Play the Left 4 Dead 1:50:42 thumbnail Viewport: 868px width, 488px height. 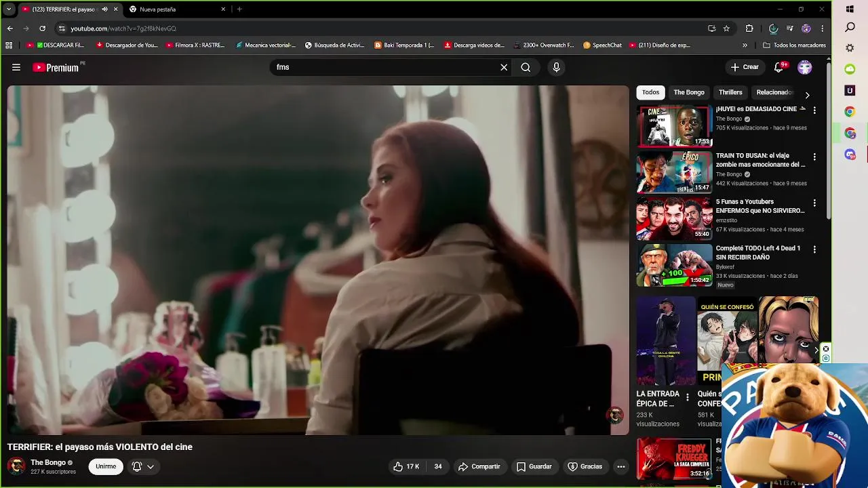[x=674, y=265]
